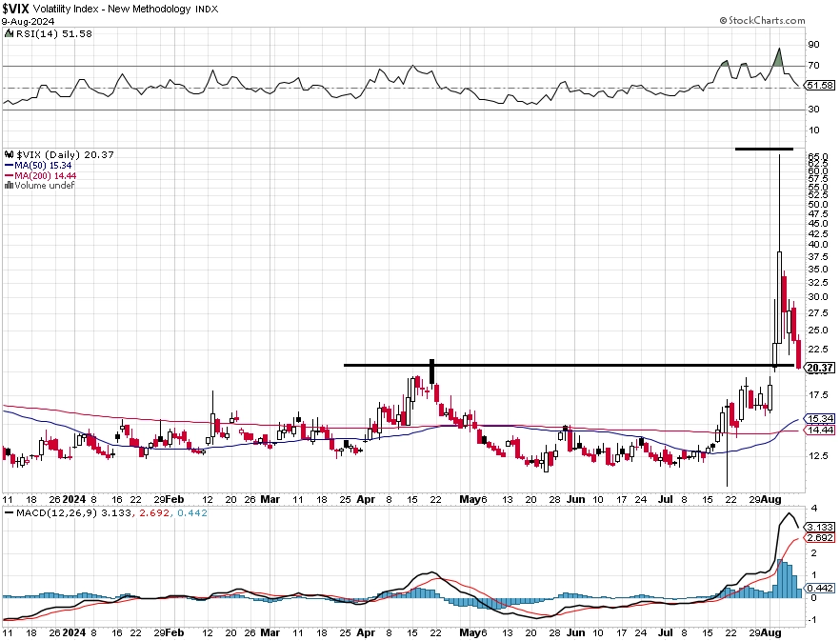The height and width of the screenshot is (641, 840).
Task: Click the MA(200) red legend line
Action: point(10,176)
